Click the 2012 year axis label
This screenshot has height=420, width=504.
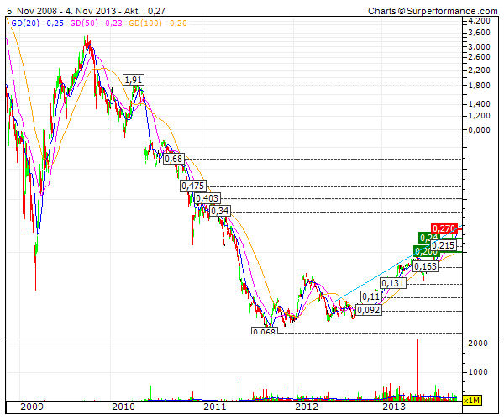pyautogui.click(x=307, y=407)
